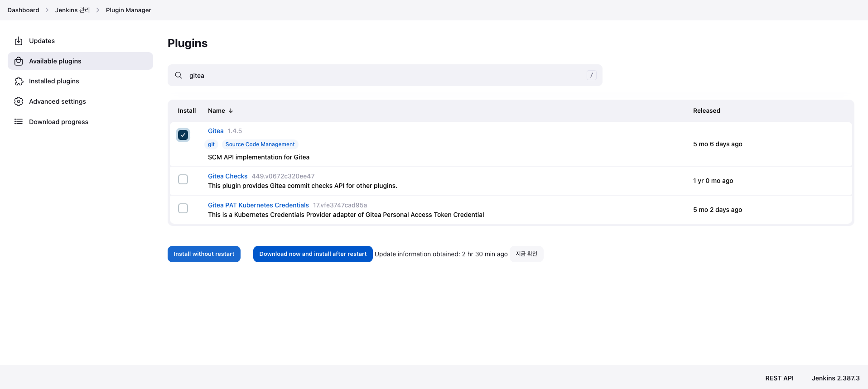
Task: Click the Plugins page heading
Action: [188, 43]
